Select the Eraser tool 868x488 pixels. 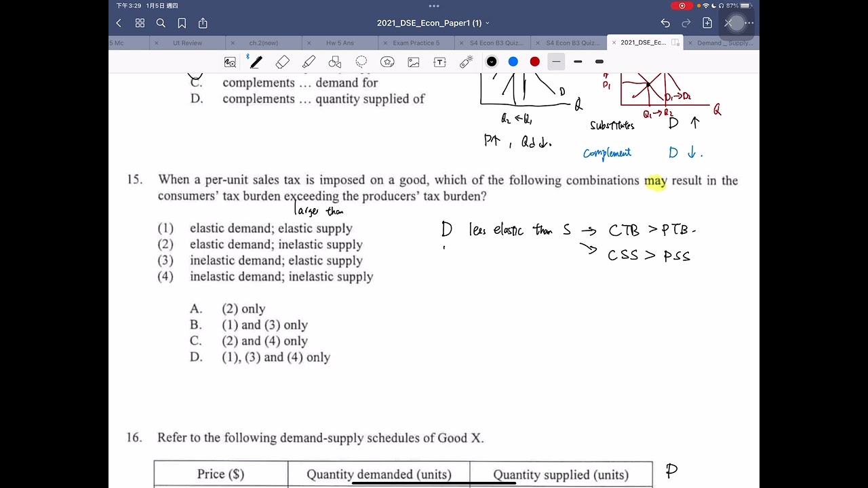283,62
